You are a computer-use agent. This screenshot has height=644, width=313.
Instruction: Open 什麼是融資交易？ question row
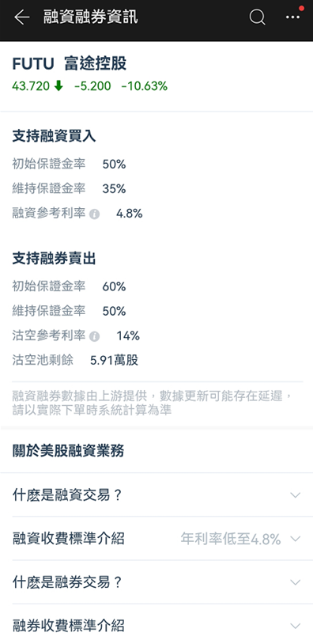[156, 495]
